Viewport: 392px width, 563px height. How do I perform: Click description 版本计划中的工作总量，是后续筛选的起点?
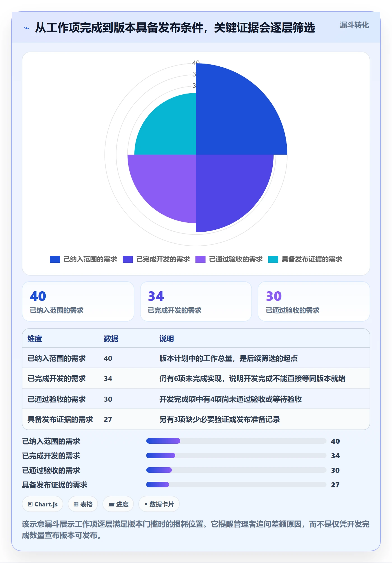pyautogui.click(x=228, y=358)
